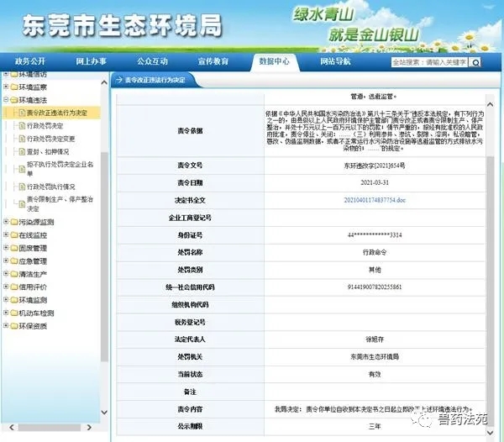
Task: Click sidebar horizontal scroll left arrow
Action: [x=12, y=427]
